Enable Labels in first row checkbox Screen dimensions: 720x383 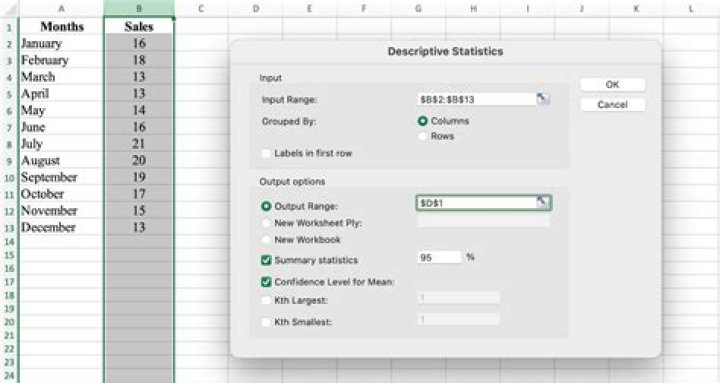266,153
